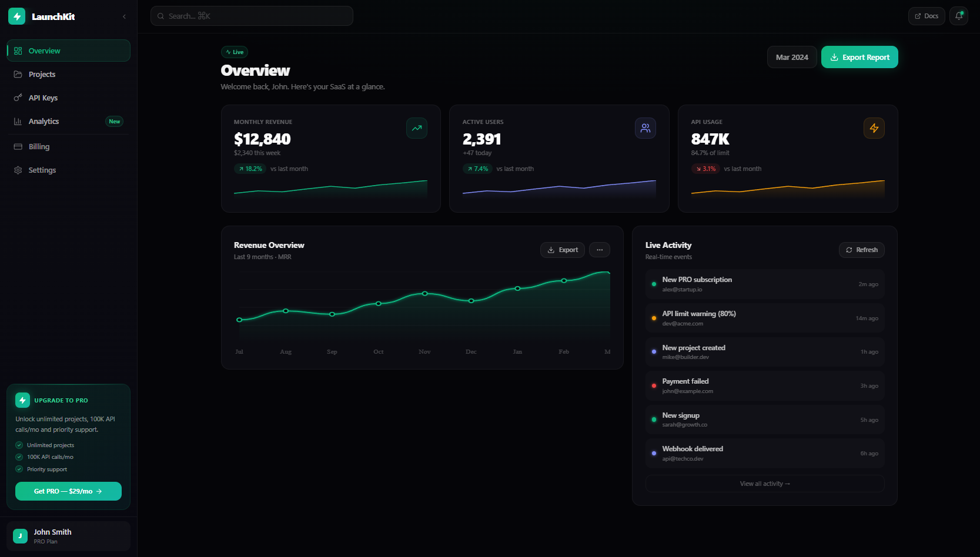This screenshot has height=557, width=980.
Task: Click the LaunchKit lightning bolt logo
Action: coord(16,16)
